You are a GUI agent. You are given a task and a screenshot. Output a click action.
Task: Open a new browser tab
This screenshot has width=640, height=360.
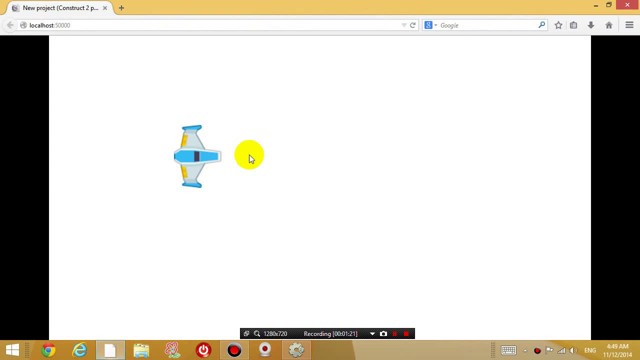(x=121, y=8)
